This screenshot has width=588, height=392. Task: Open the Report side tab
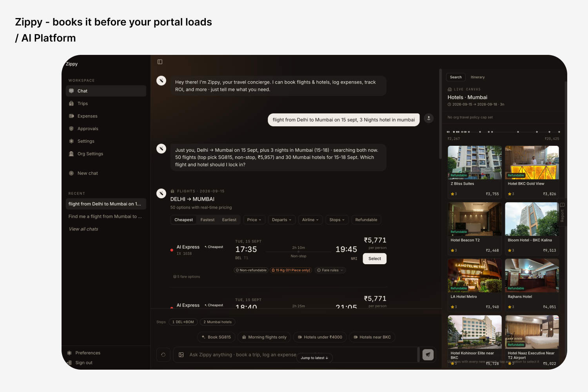(562, 213)
